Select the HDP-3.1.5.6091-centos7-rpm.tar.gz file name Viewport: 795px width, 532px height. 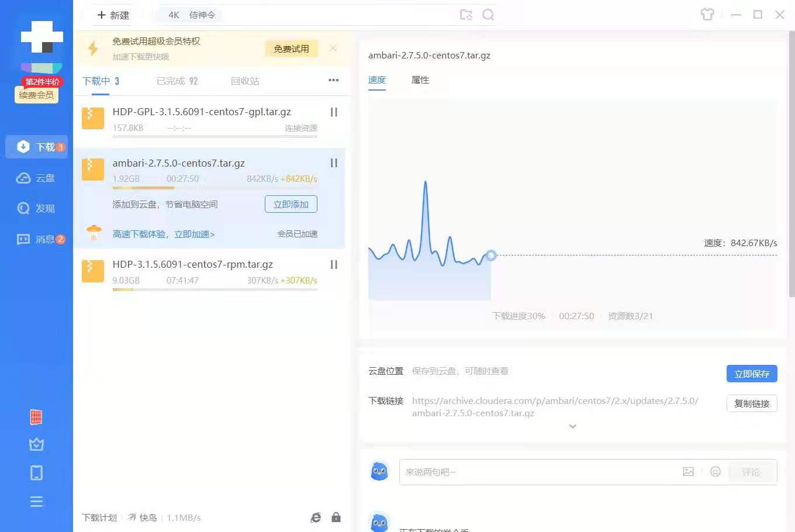coord(193,264)
